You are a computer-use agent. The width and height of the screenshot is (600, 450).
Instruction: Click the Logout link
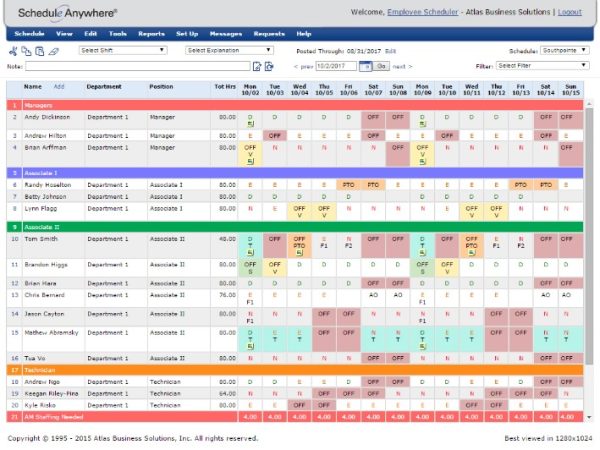click(x=569, y=12)
